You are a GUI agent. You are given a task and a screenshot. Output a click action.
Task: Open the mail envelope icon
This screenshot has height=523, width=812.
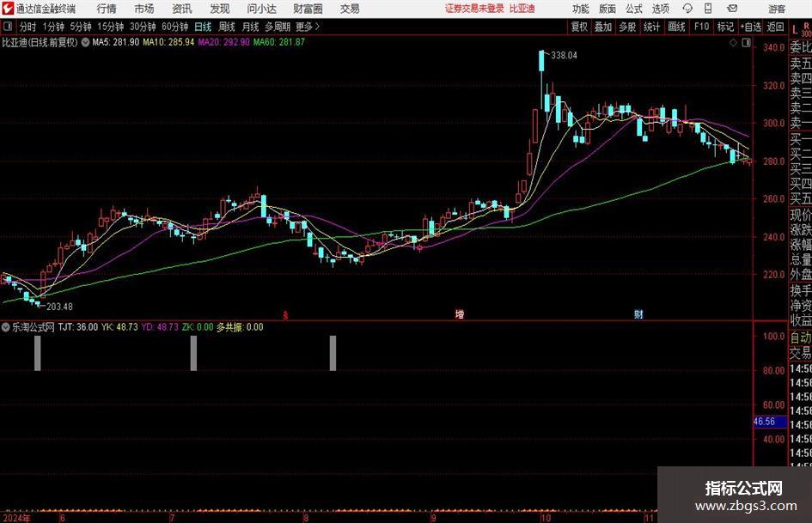tap(732, 9)
